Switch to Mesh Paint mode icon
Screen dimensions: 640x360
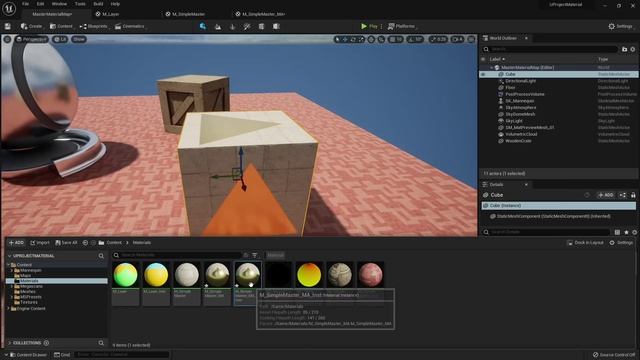(247, 27)
